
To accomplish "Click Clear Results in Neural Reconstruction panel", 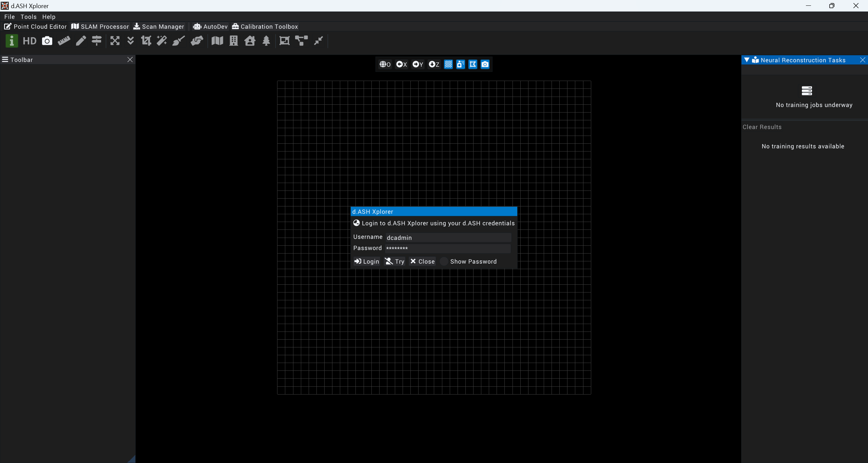I will pos(762,127).
